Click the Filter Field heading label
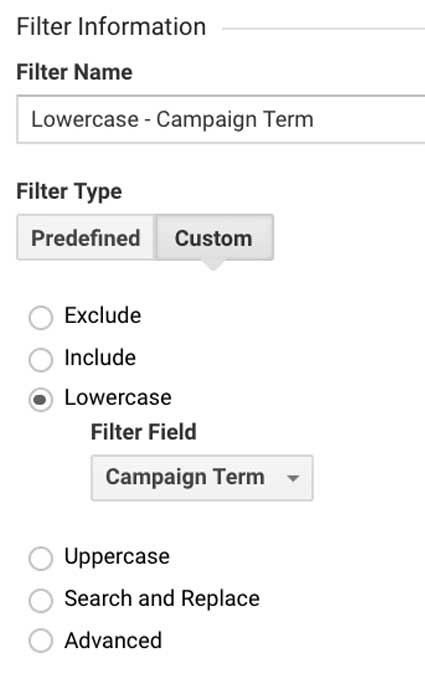 click(x=144, y=432)
